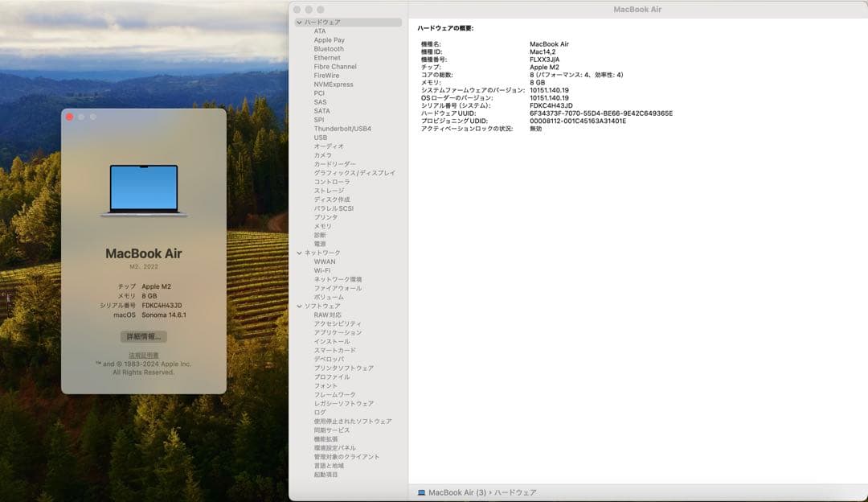The height and width of the screenshot is (502, 868).
Task: Click the 詳細情報 button
Action: 143,336
